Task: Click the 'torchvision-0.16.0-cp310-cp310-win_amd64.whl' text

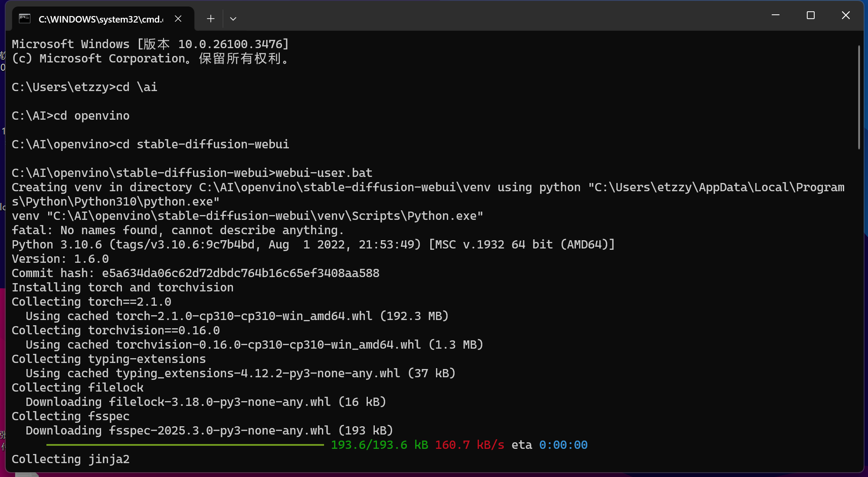Action: click(x=269, y=345)
